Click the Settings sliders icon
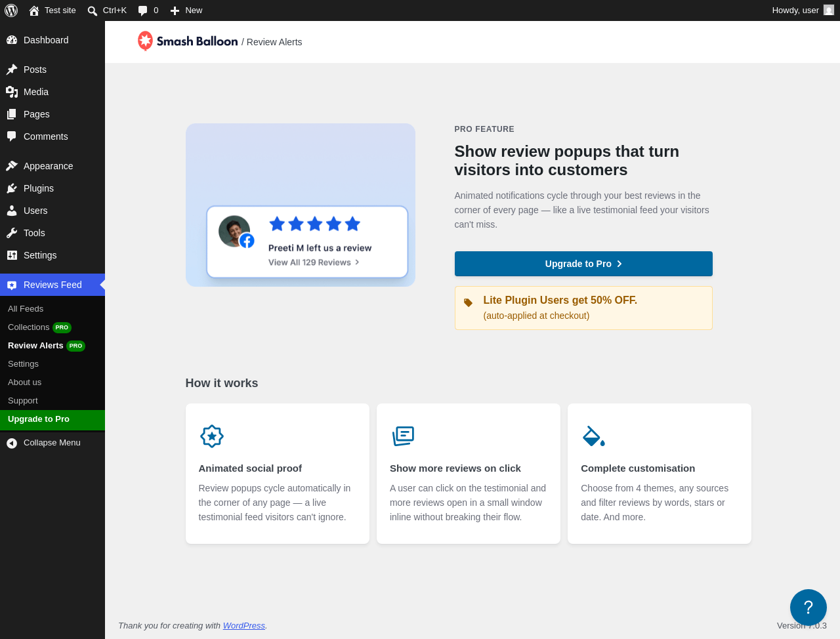This screenshot has height=639, width=840. tap(12, 255)
